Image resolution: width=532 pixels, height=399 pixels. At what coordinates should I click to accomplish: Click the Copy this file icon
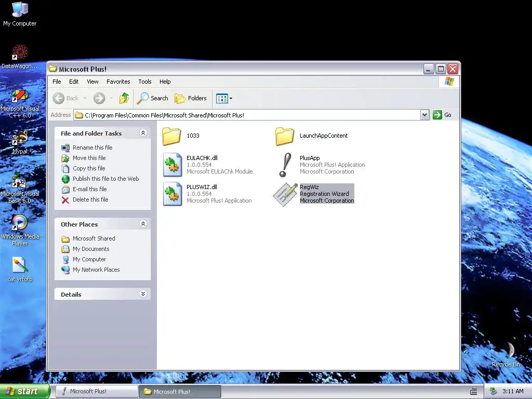(65, 169)
